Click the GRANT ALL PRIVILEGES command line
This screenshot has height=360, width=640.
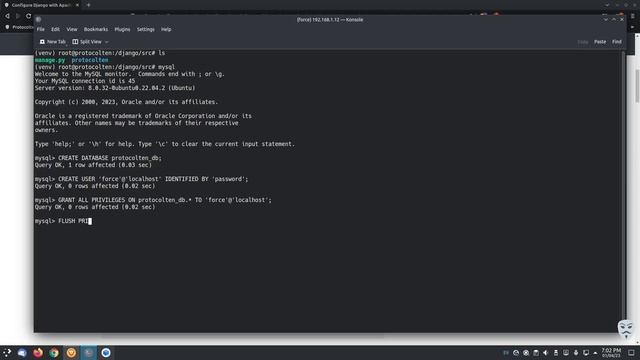coord(153,200)
